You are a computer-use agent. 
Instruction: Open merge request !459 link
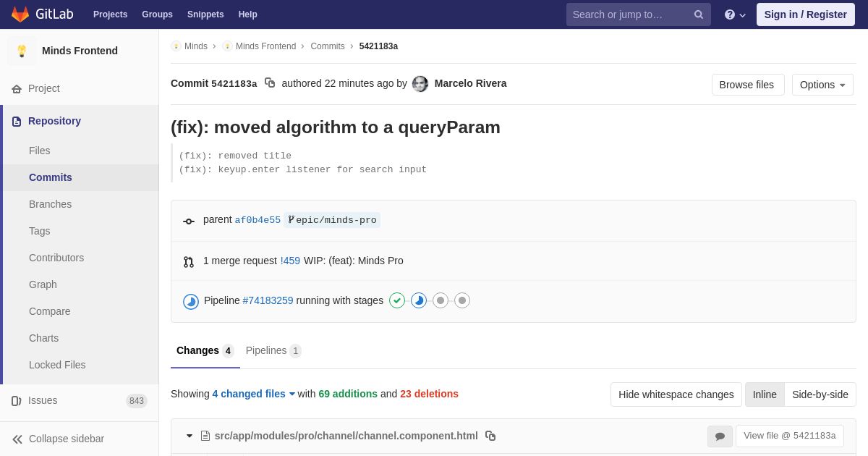click(x=290, y=261)
